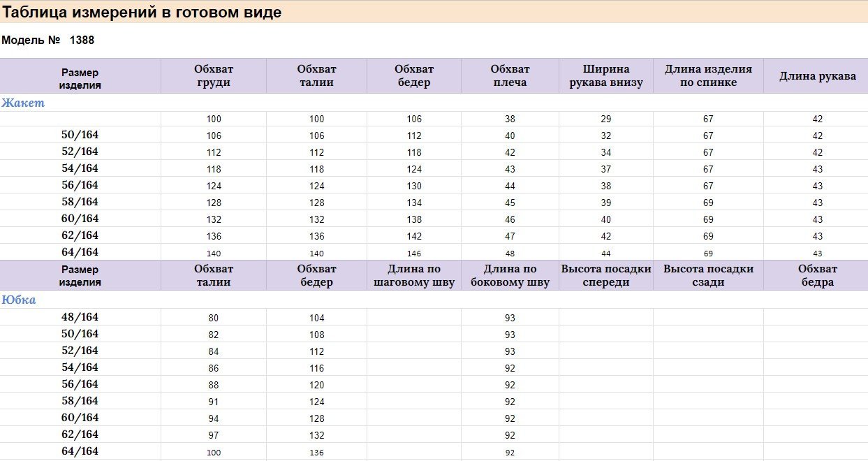The image size is (868, 461).
Task: Select the "Жакет" section label
Action: click(23, 103)
